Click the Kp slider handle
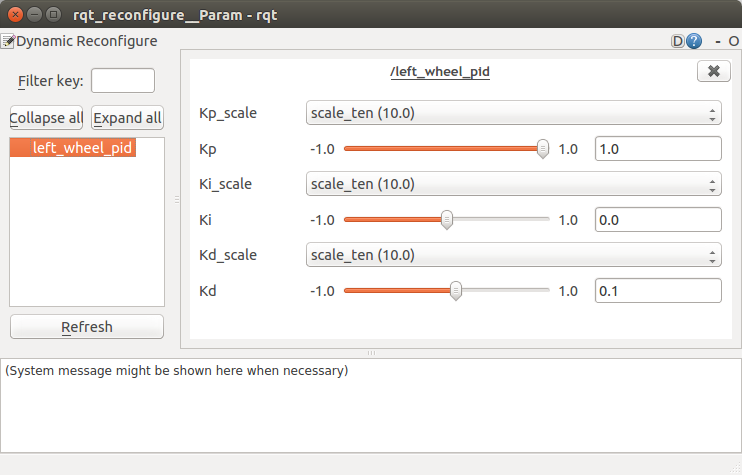This screenshot has width=742, height=475. coord(543,149)
